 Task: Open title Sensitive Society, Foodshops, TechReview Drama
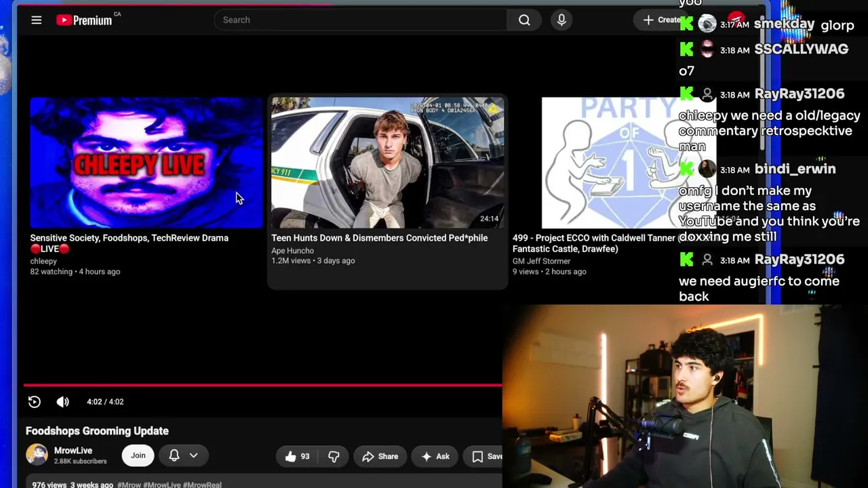[129, 243]
